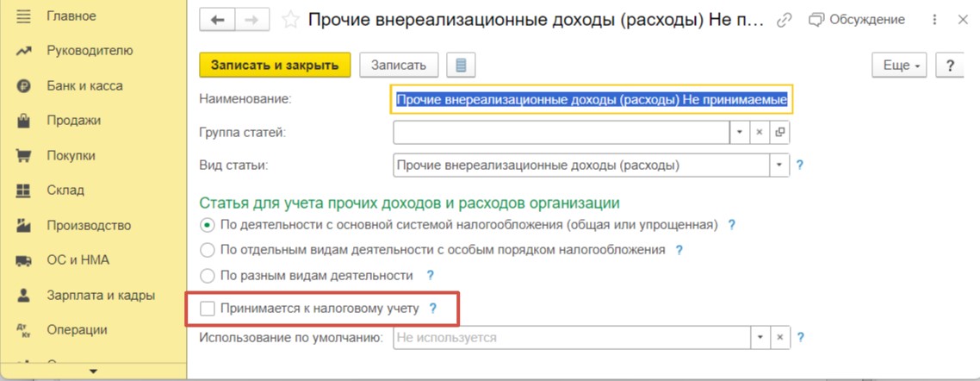980x381 pixels.
Task: Select По разным видам деятельности option
Action: click(208, 275)
